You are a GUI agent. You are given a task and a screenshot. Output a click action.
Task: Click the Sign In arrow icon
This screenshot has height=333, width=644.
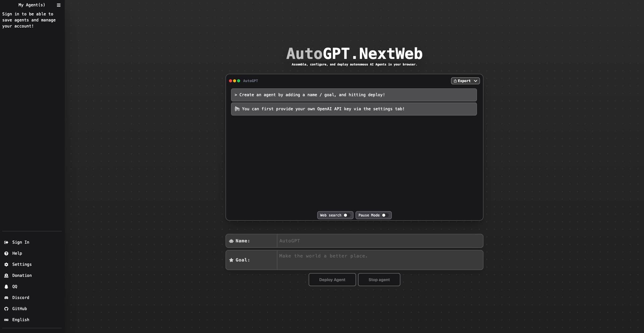point(6,242)
